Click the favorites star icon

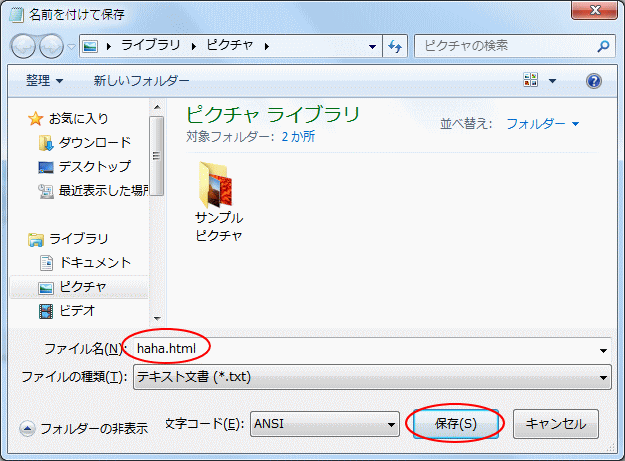click(35, 118)
